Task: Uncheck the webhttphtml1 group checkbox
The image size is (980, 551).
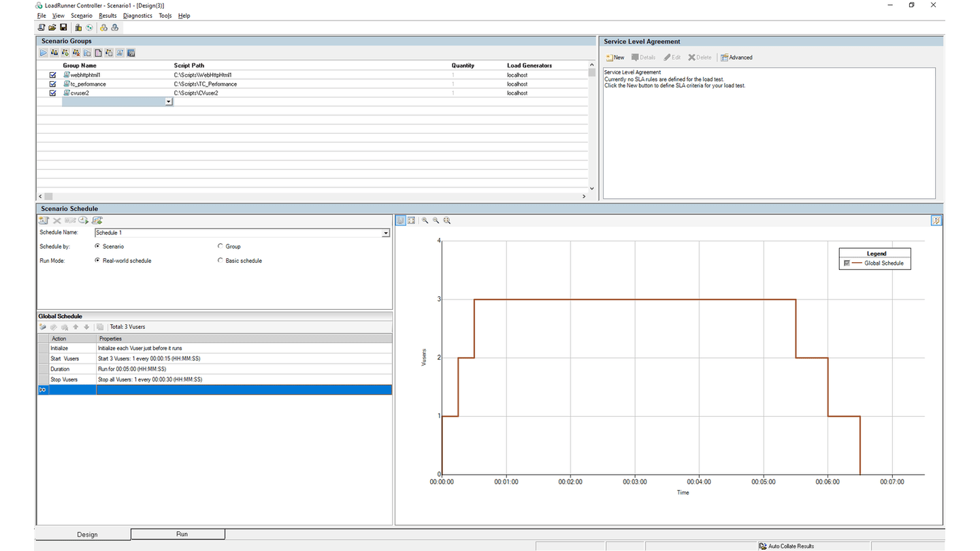Action: click(52, 75)
